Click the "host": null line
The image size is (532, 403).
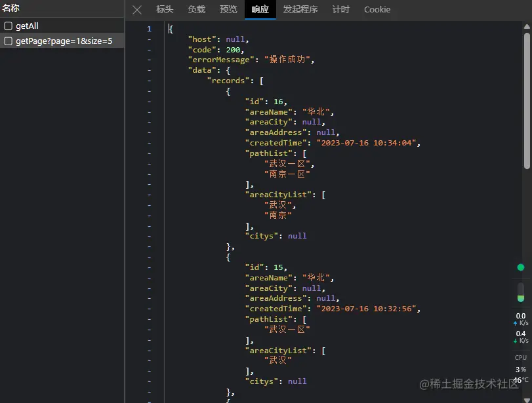218,39
